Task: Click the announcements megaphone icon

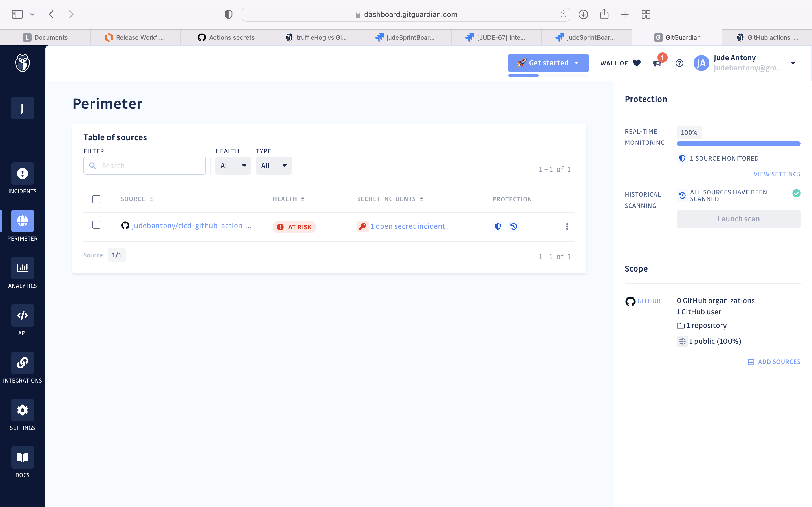Action: point(657,63)
